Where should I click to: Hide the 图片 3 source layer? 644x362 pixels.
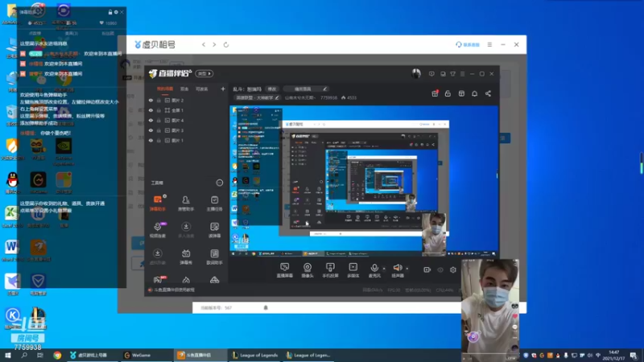(151, 130)
